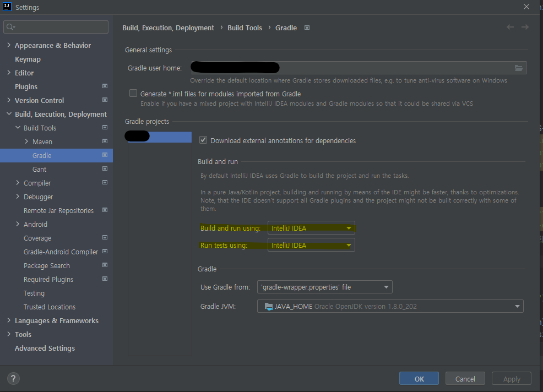Click the project-level marker beside Gradle breadcrumb
Screen dimensions: 543x392
(307, 28)
